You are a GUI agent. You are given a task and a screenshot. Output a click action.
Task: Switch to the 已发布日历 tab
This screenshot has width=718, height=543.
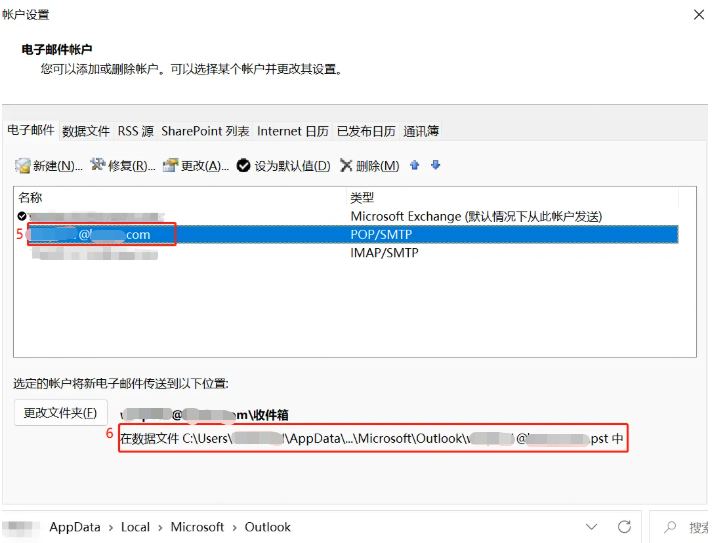coord(366,131)
